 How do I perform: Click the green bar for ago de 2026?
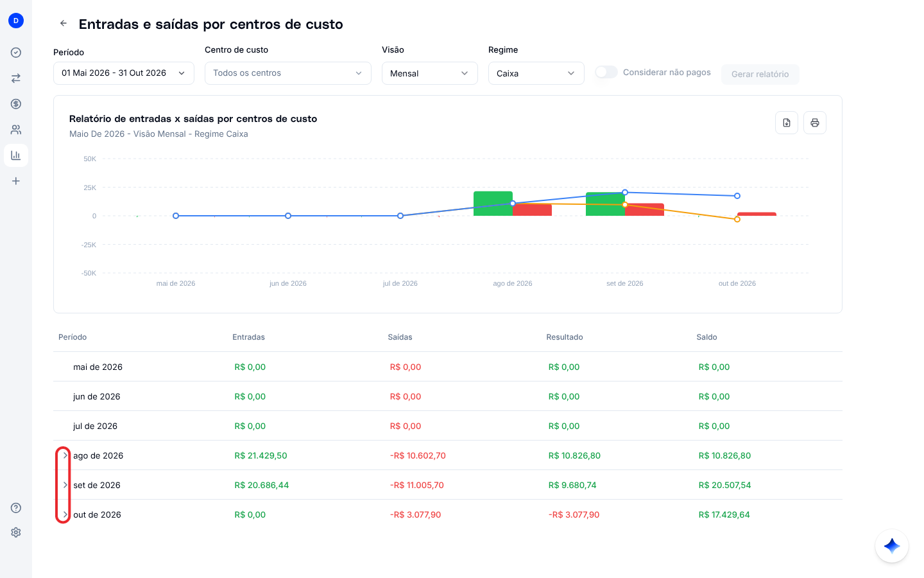[x=493, y=204]
